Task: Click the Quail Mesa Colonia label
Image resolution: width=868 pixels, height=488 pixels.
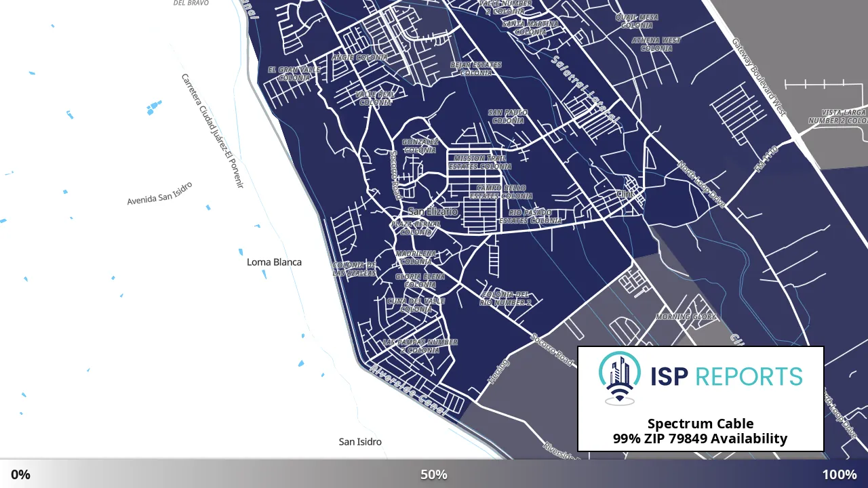Action: (x=637, y=21)
